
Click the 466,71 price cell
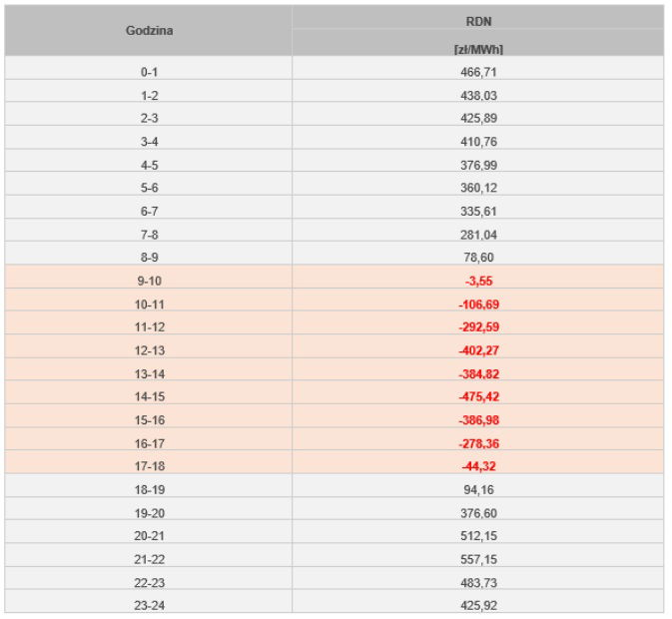477,73
